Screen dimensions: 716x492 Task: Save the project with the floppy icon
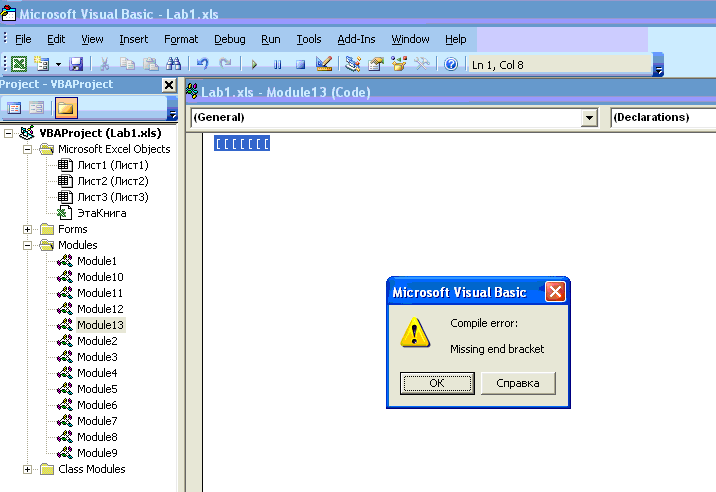76,64
